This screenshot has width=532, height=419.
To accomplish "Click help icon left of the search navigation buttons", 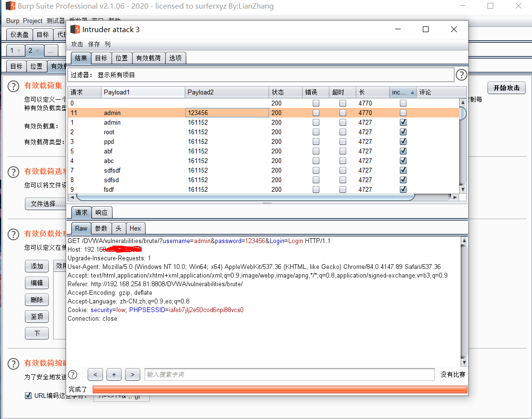I will tap(73, 374).
